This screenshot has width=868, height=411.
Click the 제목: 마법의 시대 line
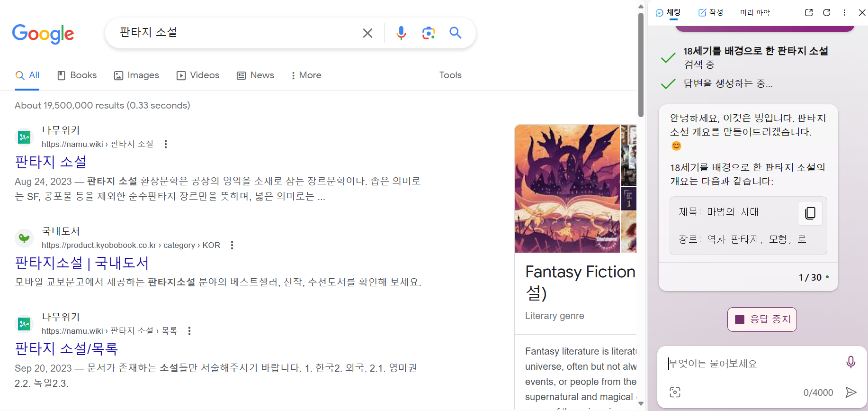pyautogui.click(x=718, y=212)
